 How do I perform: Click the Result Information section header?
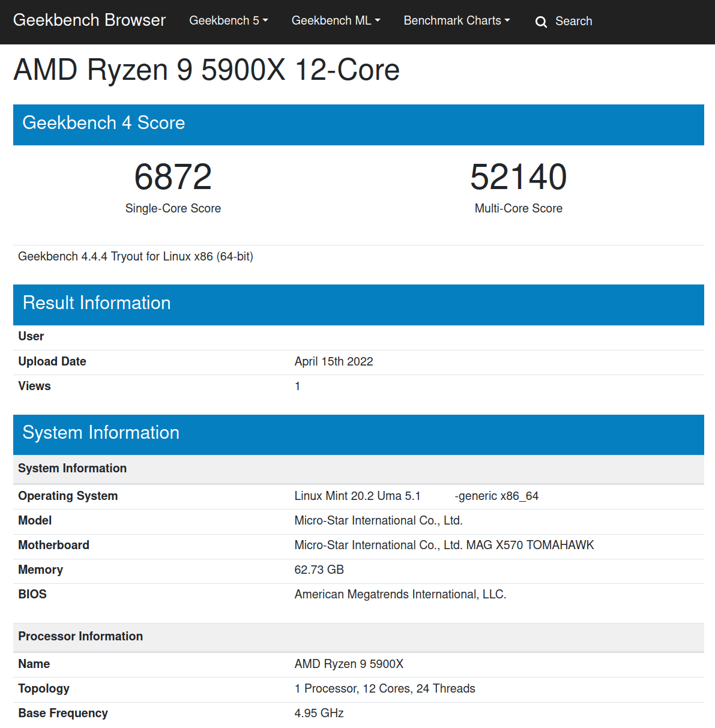(x=97, y=304)
